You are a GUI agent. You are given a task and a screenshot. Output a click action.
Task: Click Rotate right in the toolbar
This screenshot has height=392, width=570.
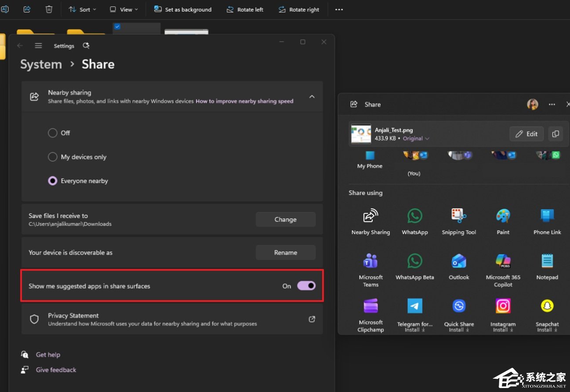pos(299,10)
